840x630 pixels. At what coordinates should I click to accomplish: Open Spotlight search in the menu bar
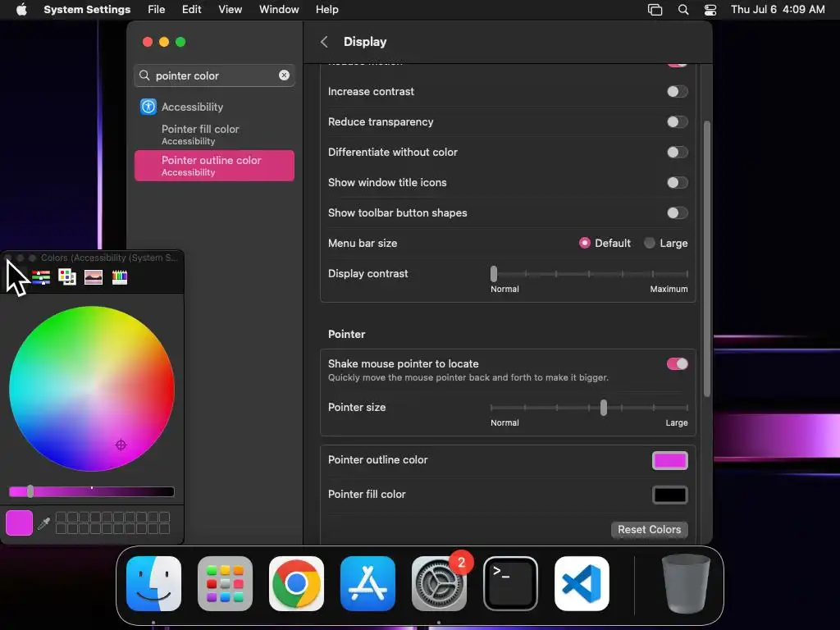pos(683,10)
